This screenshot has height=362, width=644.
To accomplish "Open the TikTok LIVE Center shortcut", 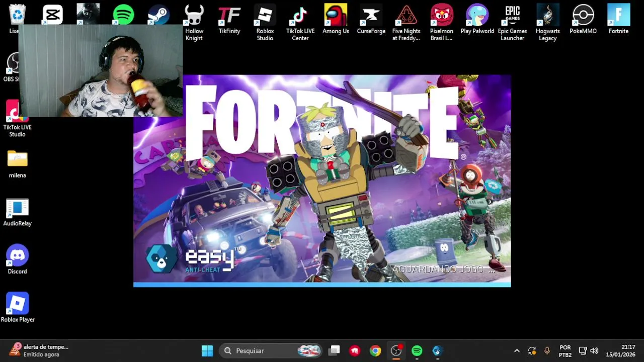I will 300,23.
